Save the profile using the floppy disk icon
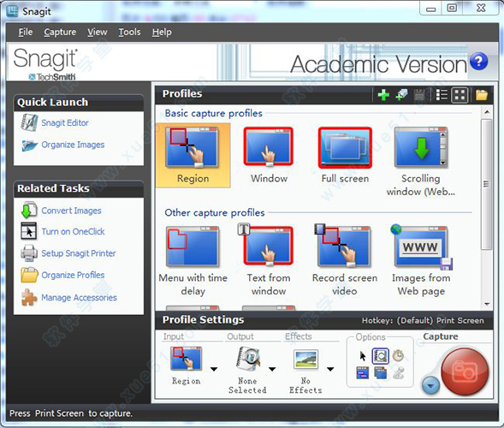 [419, 95]
